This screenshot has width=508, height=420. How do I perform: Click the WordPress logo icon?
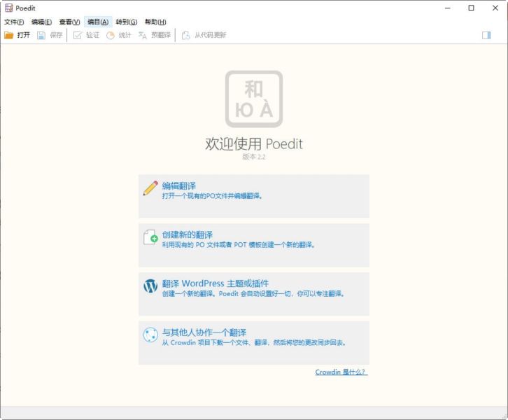pyautogui.click(x=150, y=286)
